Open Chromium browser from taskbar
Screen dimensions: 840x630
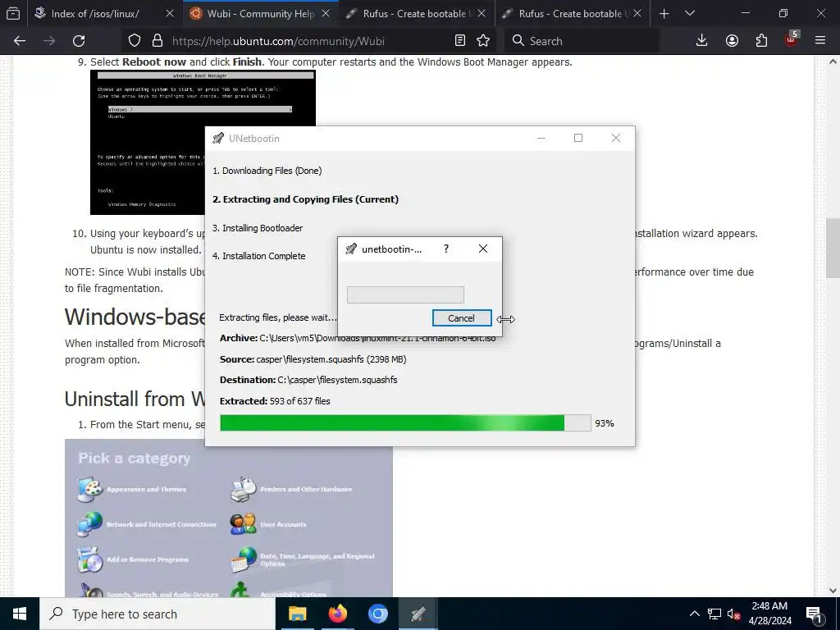377,614
